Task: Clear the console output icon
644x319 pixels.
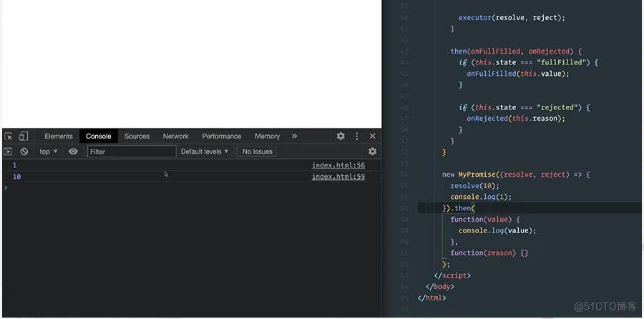Action: click(24, 152)
